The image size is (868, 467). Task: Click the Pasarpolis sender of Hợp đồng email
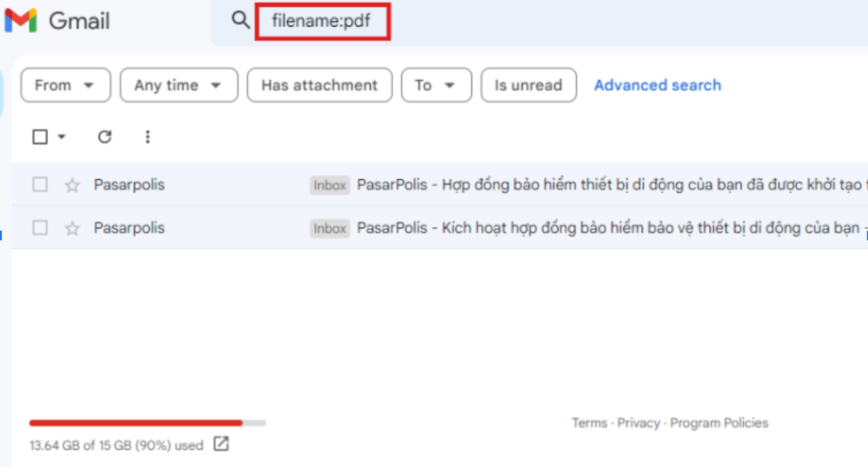pyautogui.click(x=129, y=185)
